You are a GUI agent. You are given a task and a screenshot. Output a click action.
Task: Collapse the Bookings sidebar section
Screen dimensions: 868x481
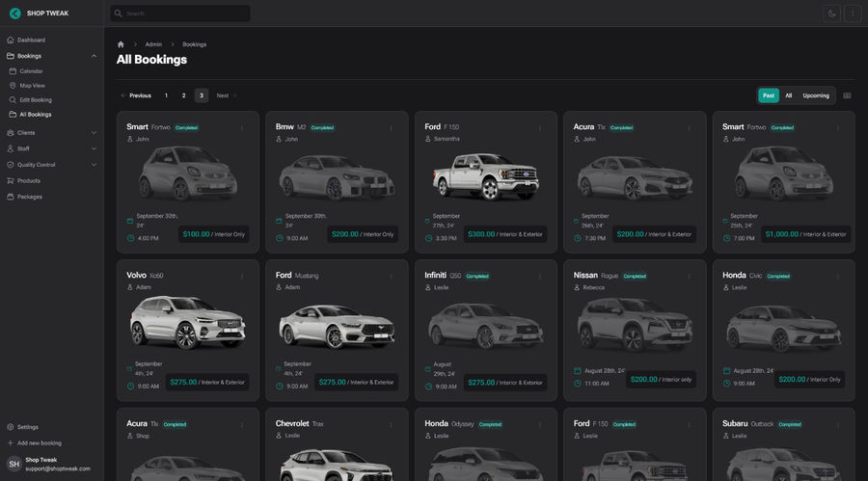[x=94, y=56]
